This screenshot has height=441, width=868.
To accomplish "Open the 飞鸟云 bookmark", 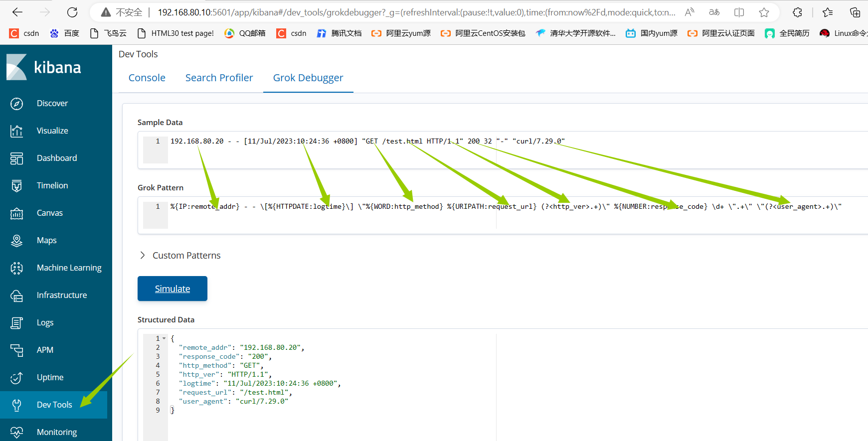I will coord(108,33).
